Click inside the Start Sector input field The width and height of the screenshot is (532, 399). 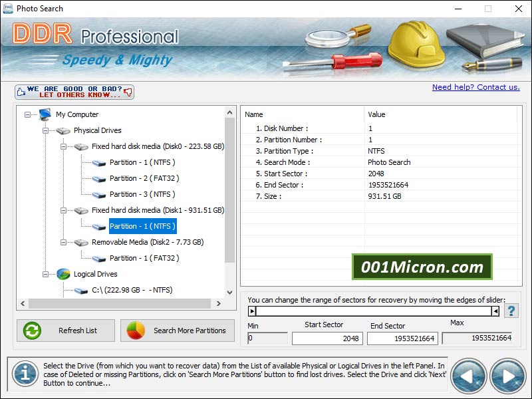[327, 338]
